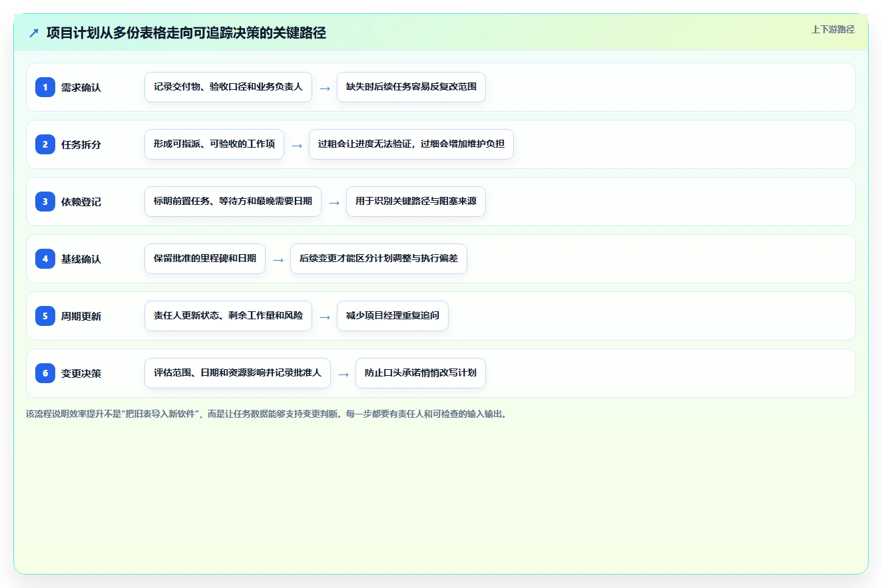Click the 基线确认 step label
882x588 pixels.
[x=81, y=259]
